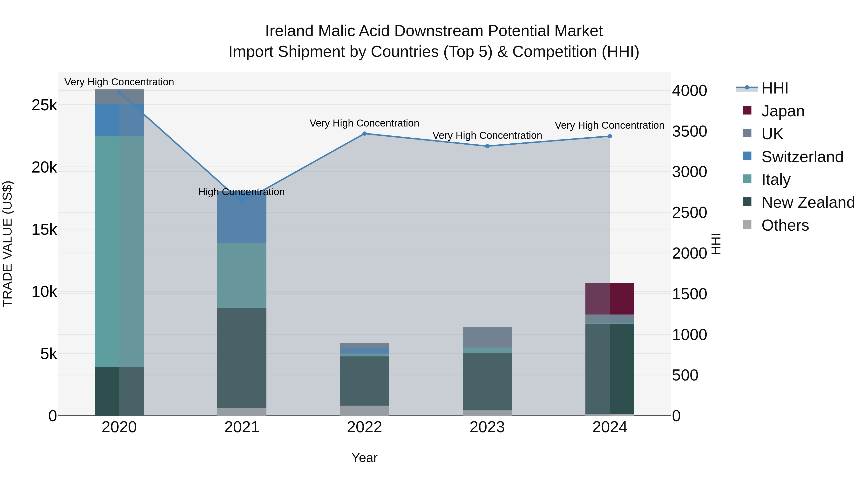This screenshot has height=488, width=868.
Task: Click the 10k left axis tick label
Action: click(44, 292)
